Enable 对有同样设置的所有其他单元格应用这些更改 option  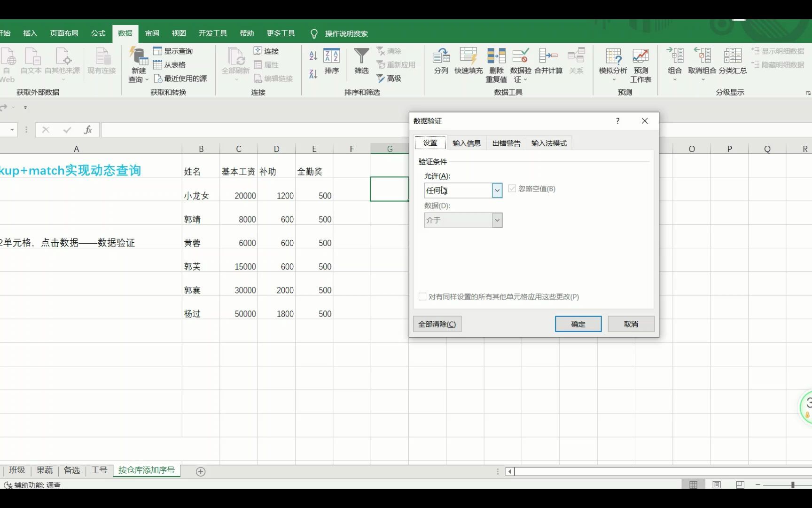click(x=422, y=297)
